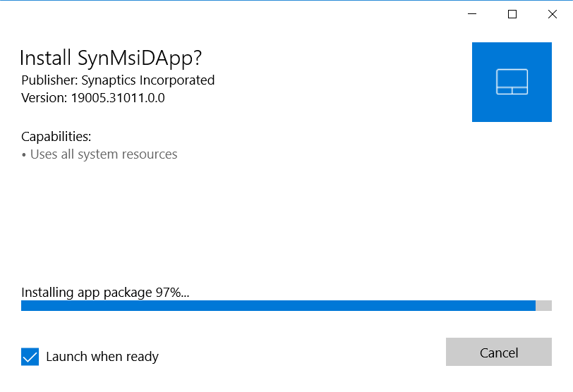The image size is (573, 392).
Task: Uncheck the Launch when ready checkbox
Action: [30, 357]
